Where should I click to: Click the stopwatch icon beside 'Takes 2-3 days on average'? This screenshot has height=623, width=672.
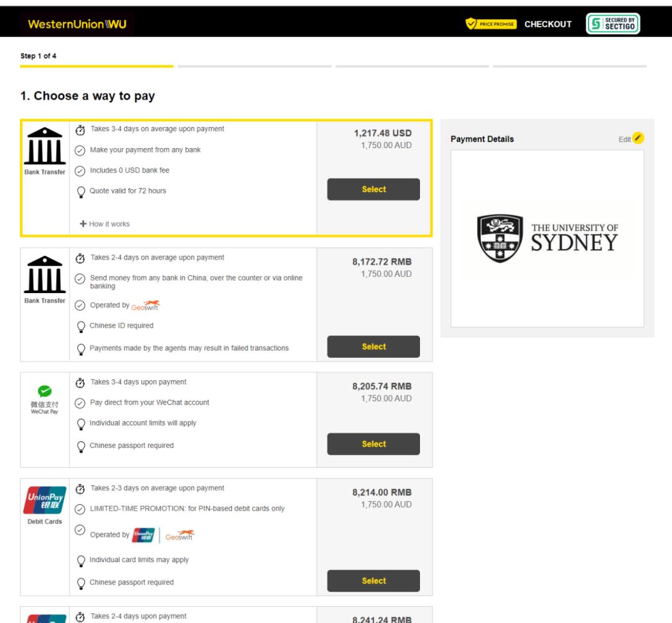pyautogui.click(x=80, y=489)
